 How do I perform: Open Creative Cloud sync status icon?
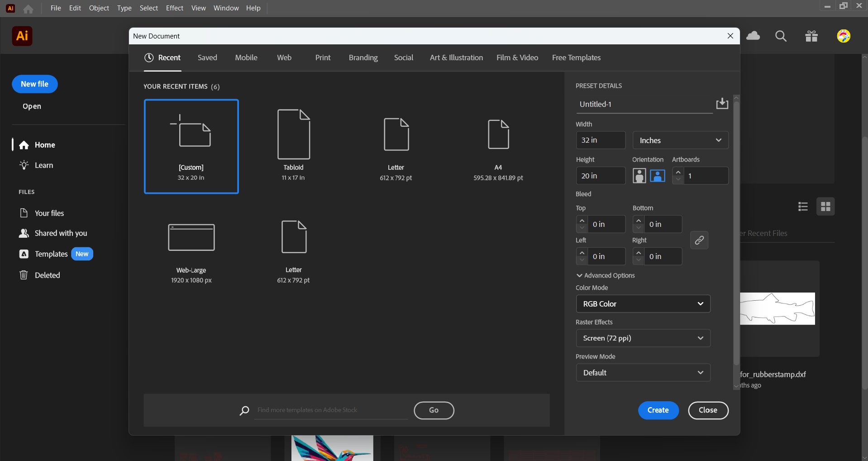[x=753, y=36]
